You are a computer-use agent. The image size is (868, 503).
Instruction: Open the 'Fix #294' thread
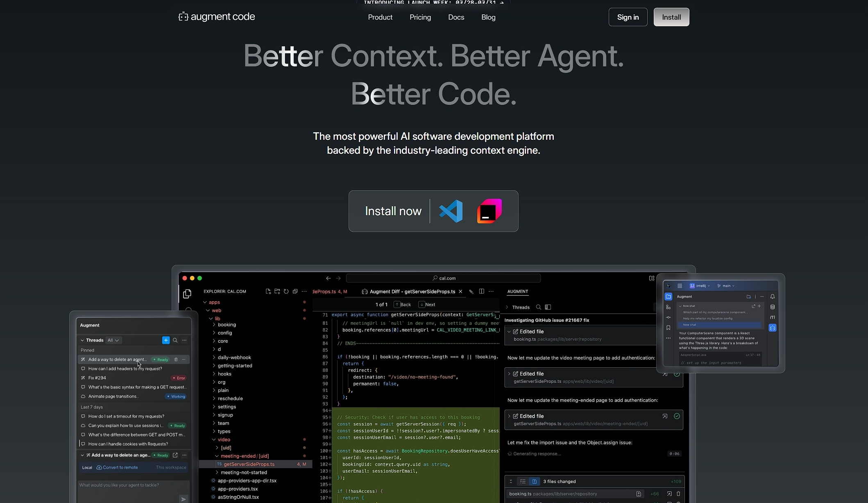[x=134, y=378]
